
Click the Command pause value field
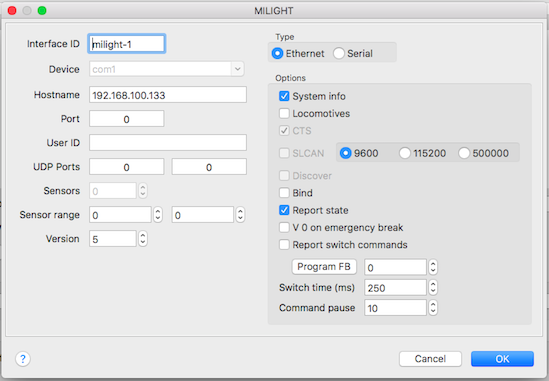395,308
